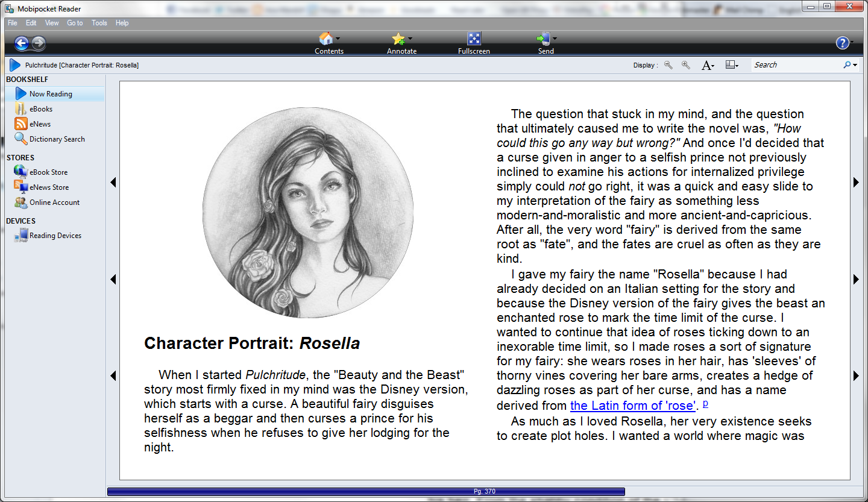The image size is (868, 502).
Task: Click the blue play icon beside book title
Action: [15, 65]
